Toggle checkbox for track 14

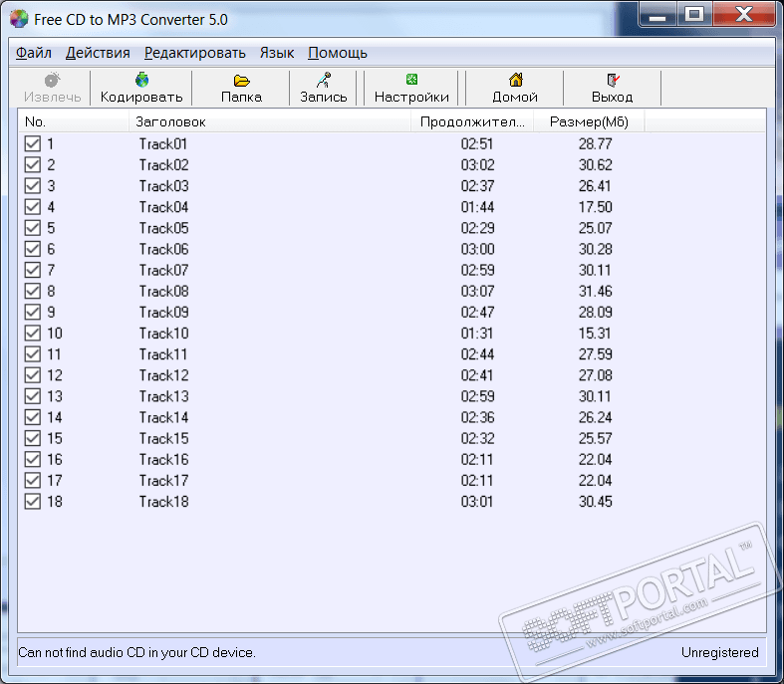point(33,416)
